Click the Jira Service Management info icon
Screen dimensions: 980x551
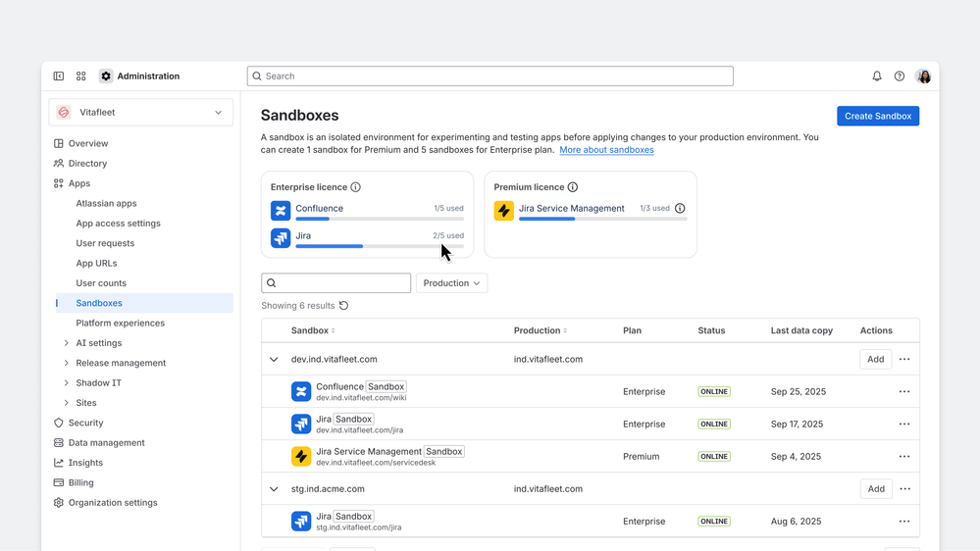(x=680, y=208)
